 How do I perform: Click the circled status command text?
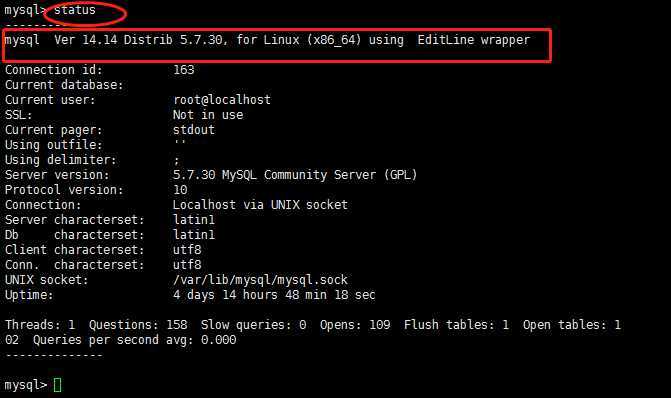click(x=75, y=10)
